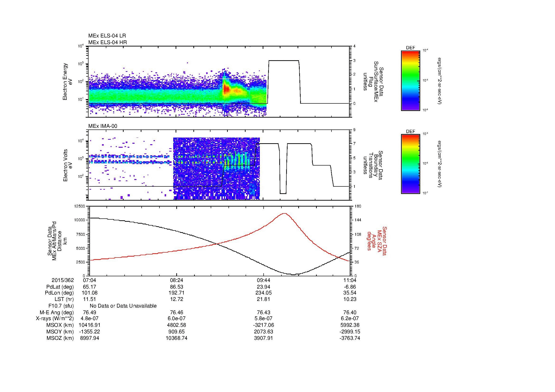Image resolution: width=555 pixels, height=392 pixels.
Task: Click the MSOX value -3217.06
Action: [263, 325]
